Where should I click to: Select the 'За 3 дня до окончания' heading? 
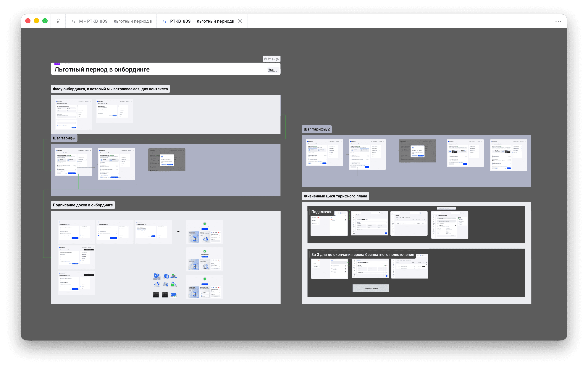coord(362,255)
